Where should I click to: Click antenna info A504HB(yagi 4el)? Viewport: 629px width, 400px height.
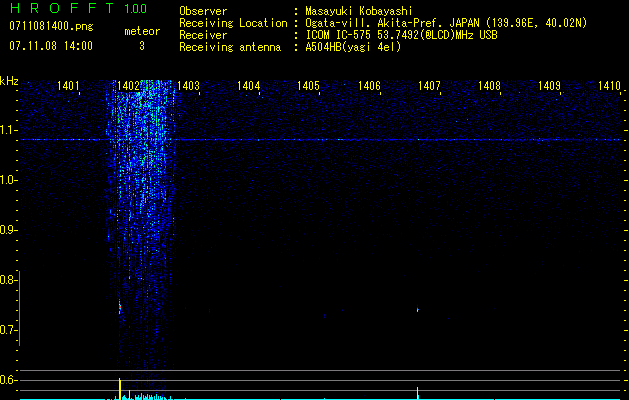(353, 47)
